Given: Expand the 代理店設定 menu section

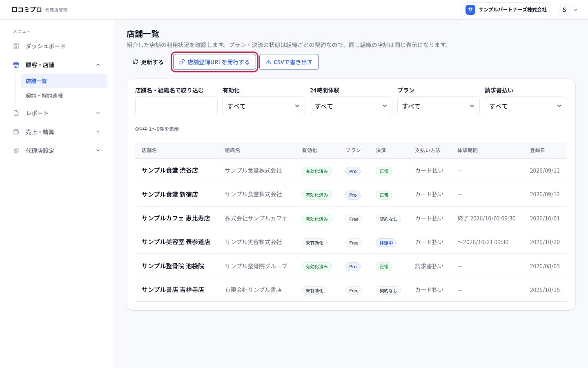Looking at the screenshot, I should (98, 151).
